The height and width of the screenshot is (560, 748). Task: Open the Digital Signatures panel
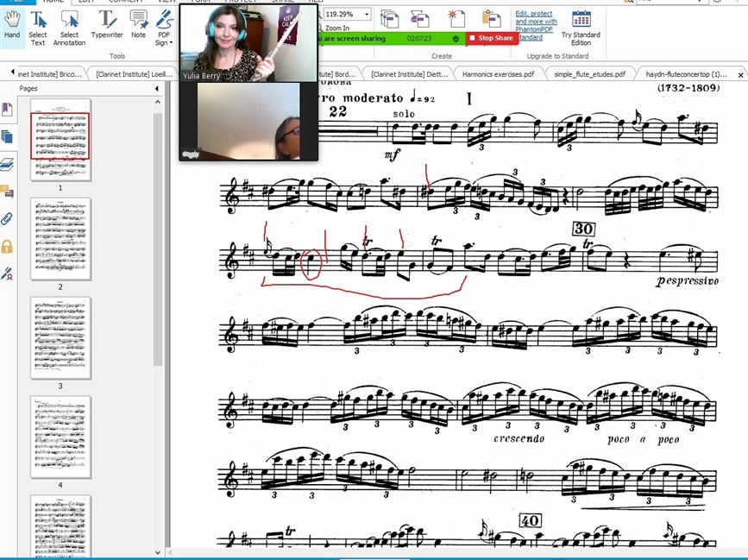pyautogui.click(x=7, y=274)
